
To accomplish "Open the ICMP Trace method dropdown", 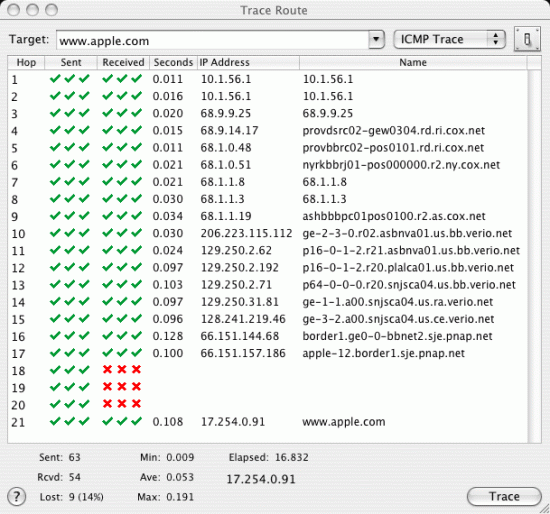I will click(x=450, y=39).
